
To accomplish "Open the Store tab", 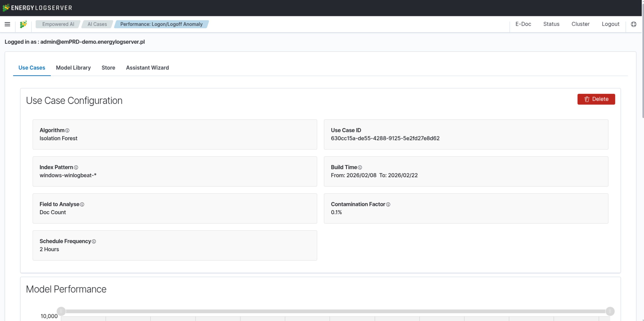I will 108,68.
